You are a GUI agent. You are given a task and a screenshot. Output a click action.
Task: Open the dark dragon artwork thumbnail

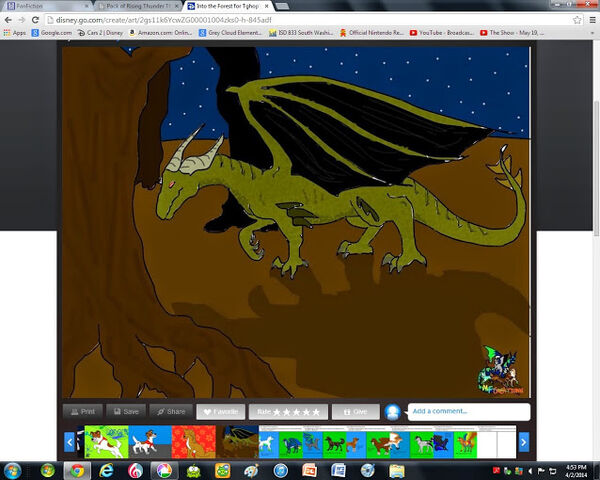click(237, 442)
